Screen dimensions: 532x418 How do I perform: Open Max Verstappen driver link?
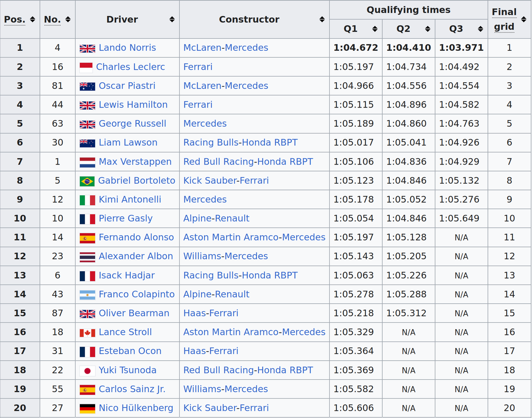click(x=135, y=162)
